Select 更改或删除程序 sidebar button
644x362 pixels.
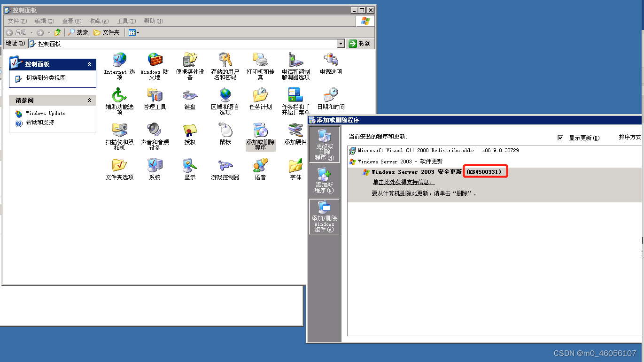click(325, 145)
